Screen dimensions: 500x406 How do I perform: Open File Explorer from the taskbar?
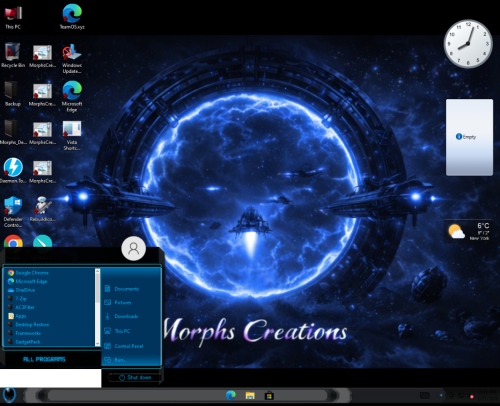(250, 396)
